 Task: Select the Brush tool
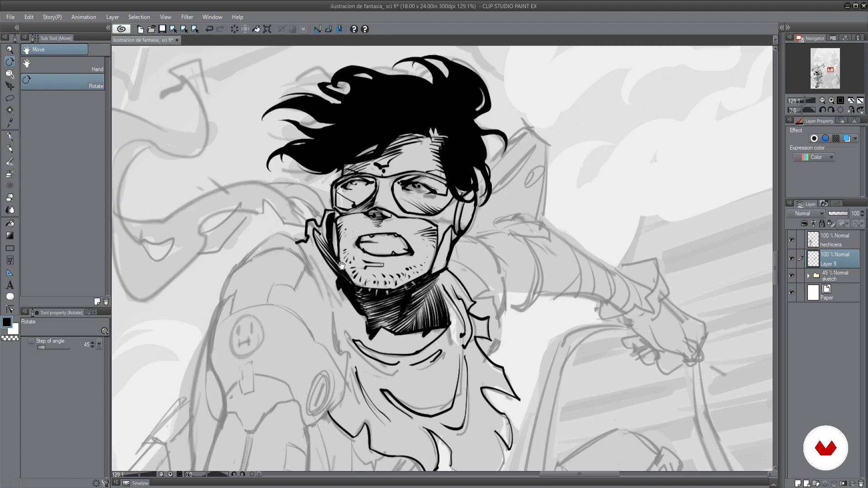pyautogui.click(x=9, y=161)
